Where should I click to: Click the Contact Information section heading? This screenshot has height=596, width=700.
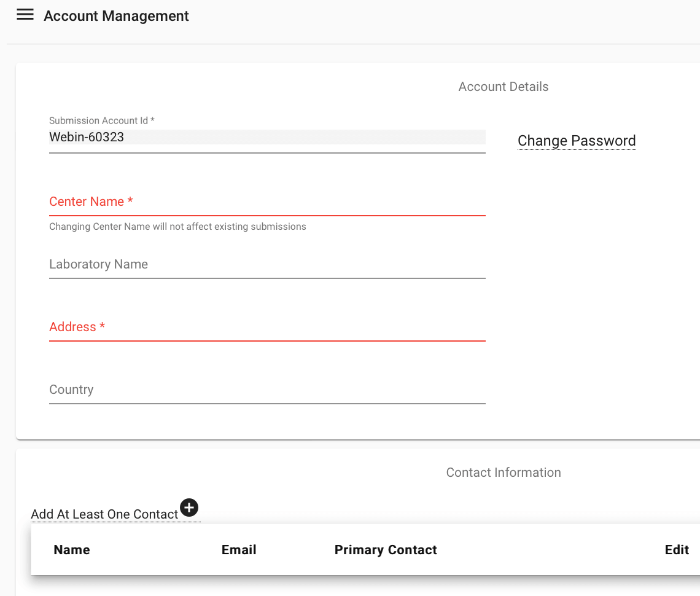pyautogui.click(x=503, y=472)
